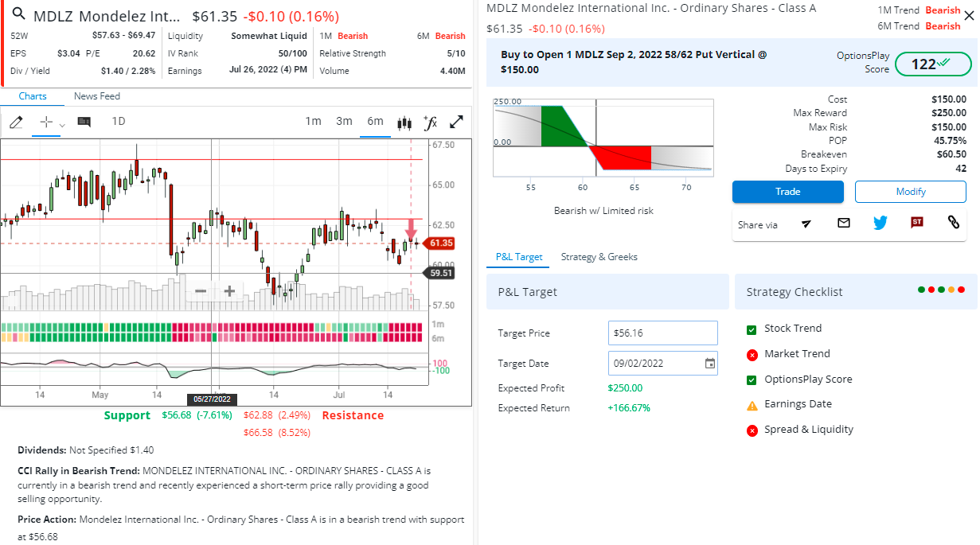Open the chart annotation comment tool
The image size is (980, 545).
pos(84,122)
